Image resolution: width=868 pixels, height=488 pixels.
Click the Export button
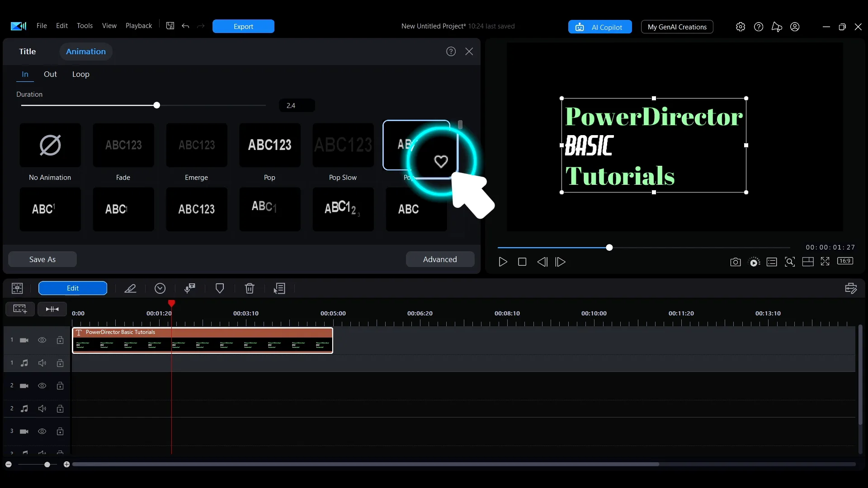coord(243,26)
